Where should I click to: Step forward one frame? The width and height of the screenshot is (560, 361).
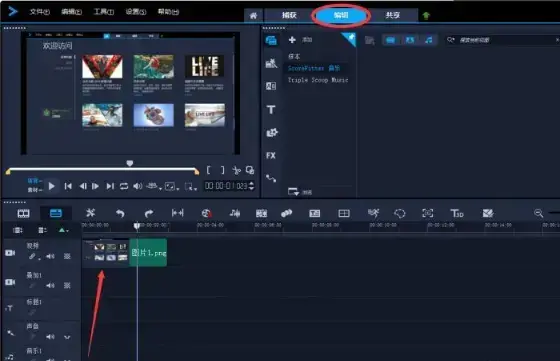pos(95,186)
